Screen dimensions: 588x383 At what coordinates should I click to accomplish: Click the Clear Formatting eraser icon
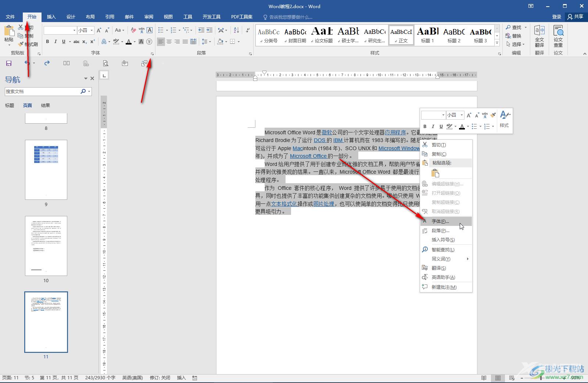[x=133, y=30]
